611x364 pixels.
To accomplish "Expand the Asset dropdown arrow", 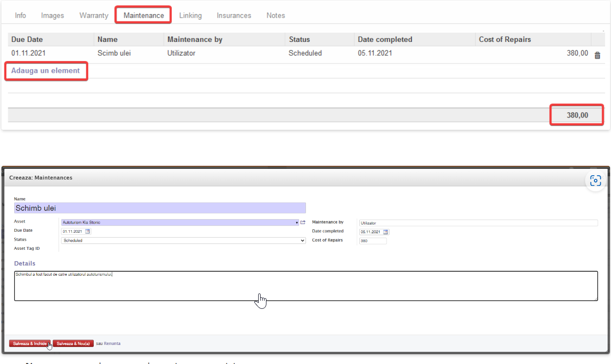I will click(x=297, y=222).
